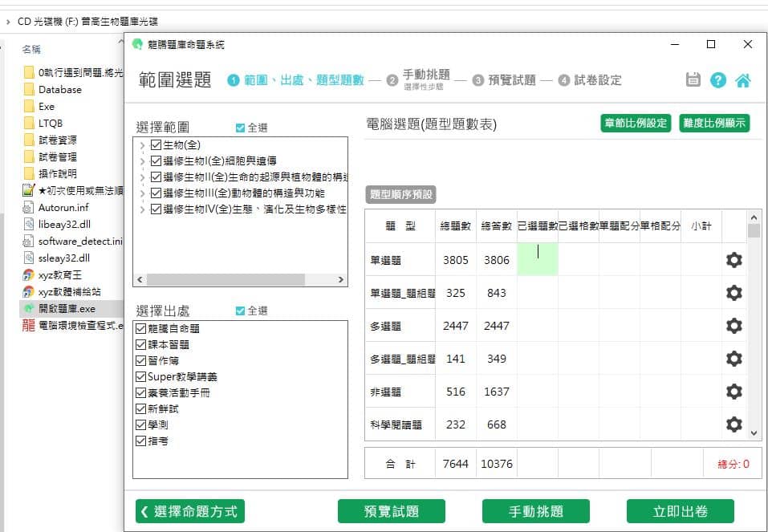Click 章節比例設定 button
The image size is (768, 532).
click(x=636, y=123)
